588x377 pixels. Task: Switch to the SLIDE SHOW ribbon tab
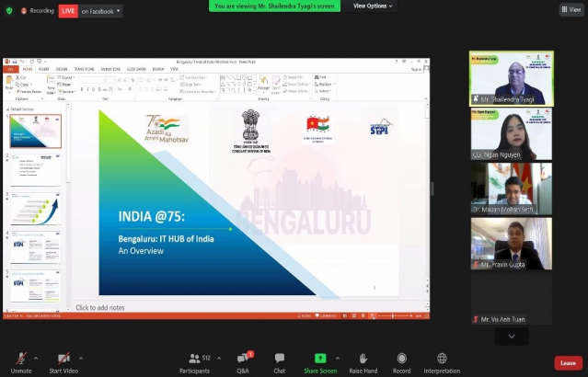click(x=136, y=69)
